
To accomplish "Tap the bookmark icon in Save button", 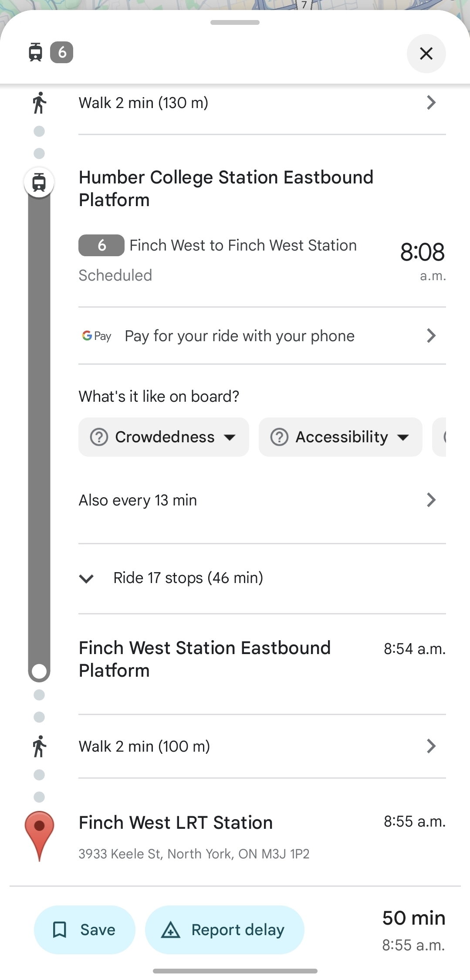I will 59,929.
